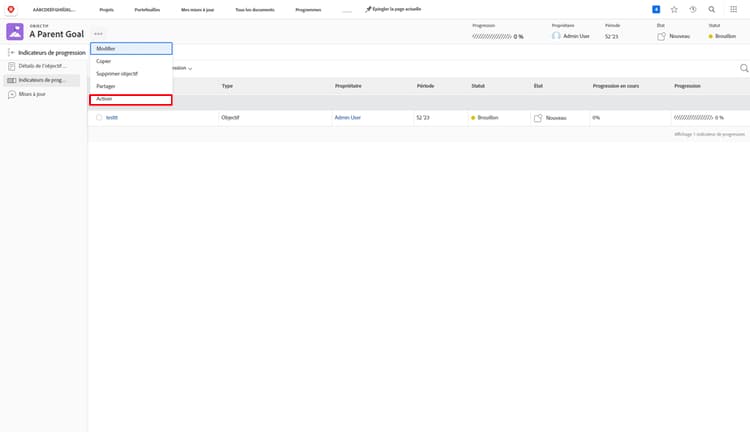Click the Mises à jour speech bubble icon

(11, 94)
